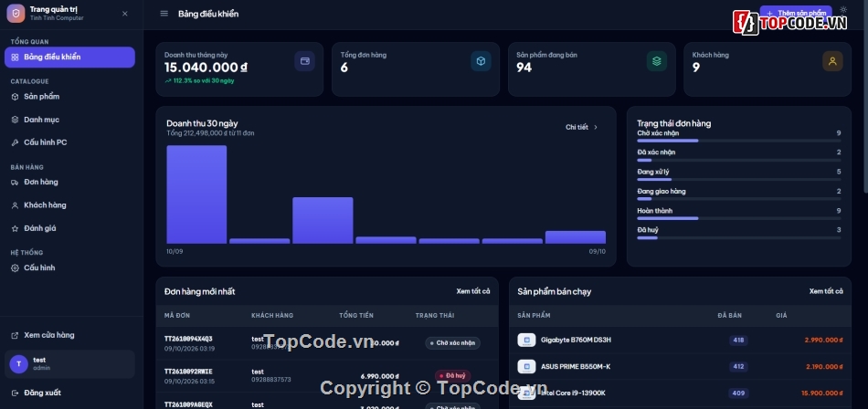This screenshot has height=409, width=868.
Task: Open Đơn hàng menu item
Action: (x=69, y=182)
